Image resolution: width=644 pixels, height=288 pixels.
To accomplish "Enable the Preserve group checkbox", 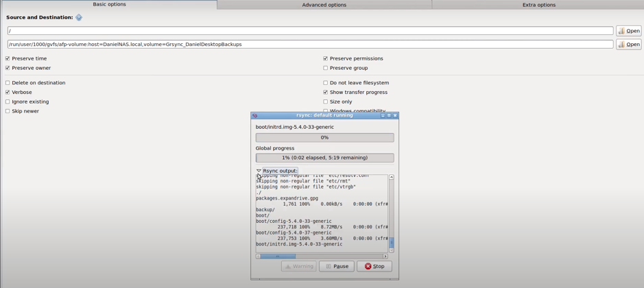I will [x=326, y=69].
